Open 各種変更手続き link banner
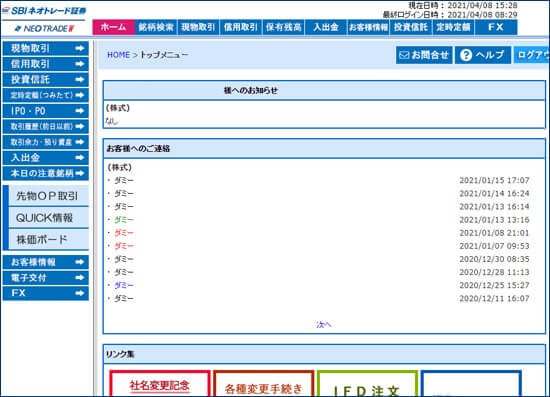 pos(263,384)
